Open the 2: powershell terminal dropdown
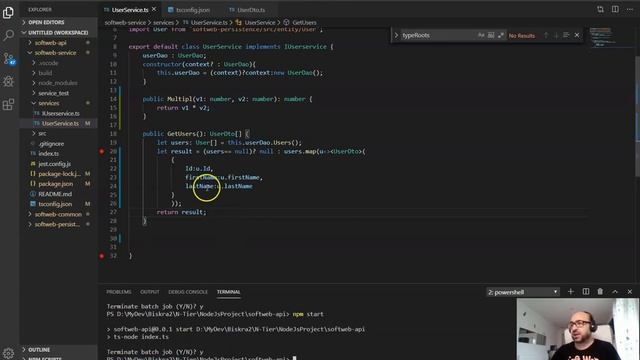Viewport: 640px width, 360px height. tap(523, 292)
